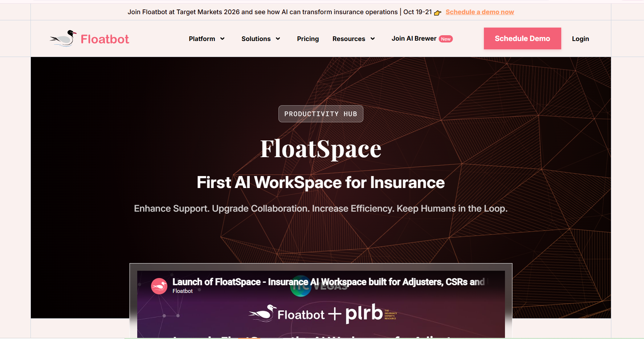Expand the Resources dropdown chevron

pyautogui.click(x=372, y=39)
